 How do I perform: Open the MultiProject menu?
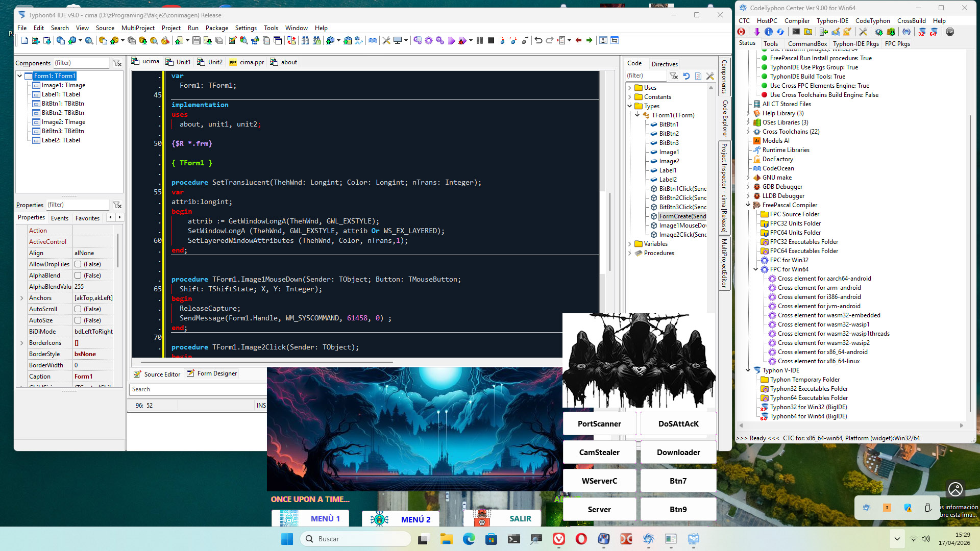pyautogui.click(x=138, y=28)
